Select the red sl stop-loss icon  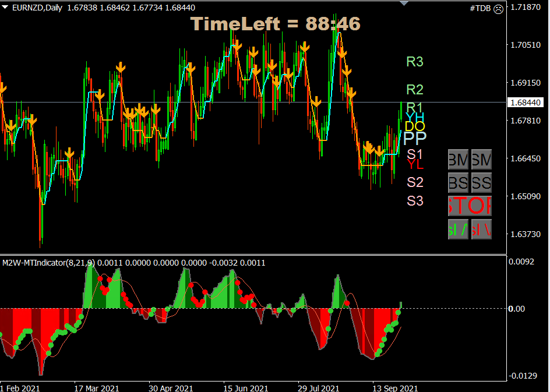tap(481, 230)
